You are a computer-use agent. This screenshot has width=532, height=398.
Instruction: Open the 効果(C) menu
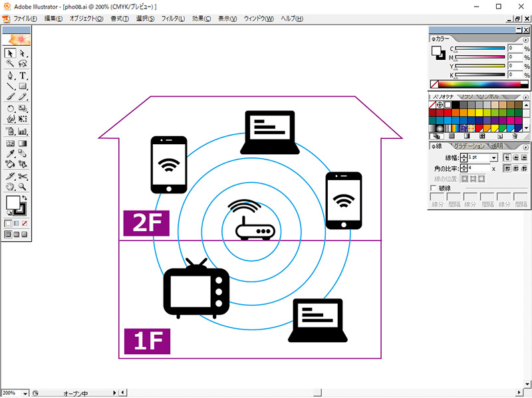coord(201,19)
